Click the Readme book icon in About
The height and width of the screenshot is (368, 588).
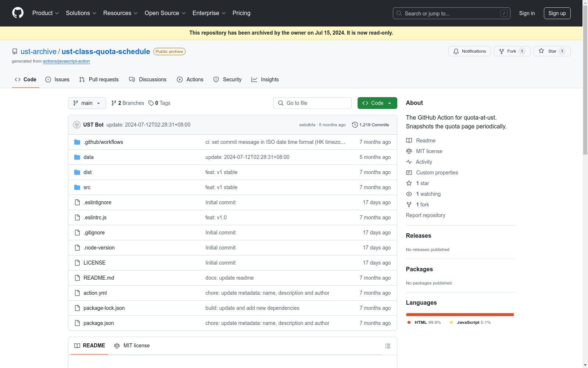(x=409, y=141)
